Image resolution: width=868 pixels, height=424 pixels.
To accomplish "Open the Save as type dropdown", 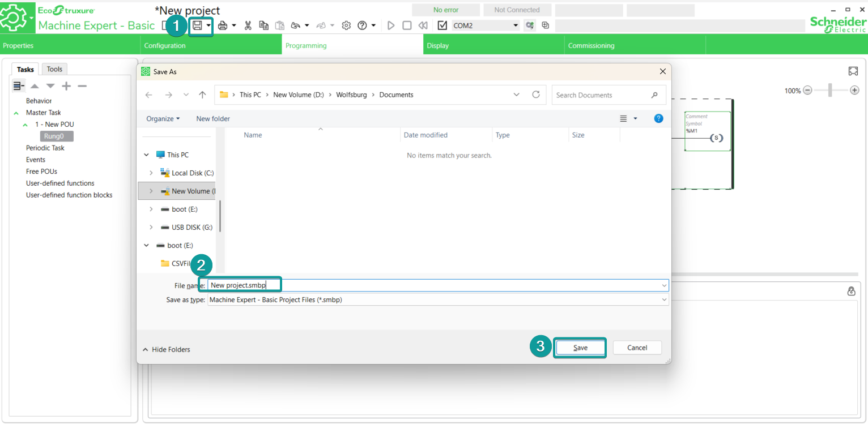I will (x=664, y=300).
